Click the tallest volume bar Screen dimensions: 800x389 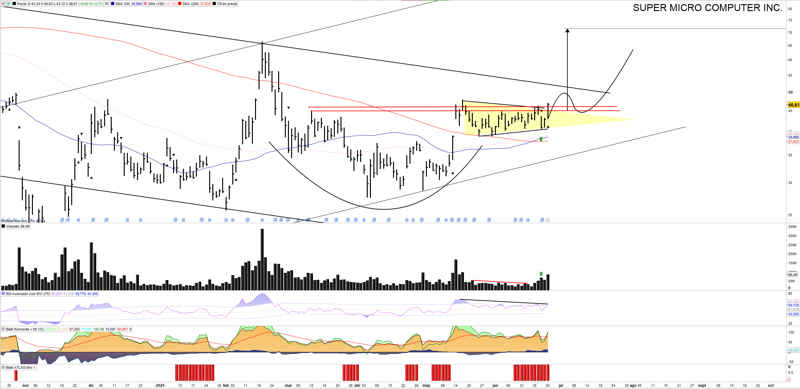(262, 259)
